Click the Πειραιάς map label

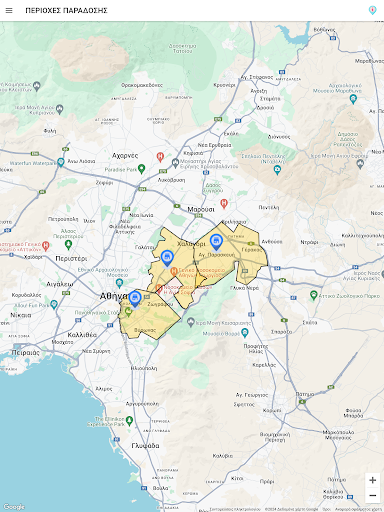pyautogui.click(x=26, y=353)
